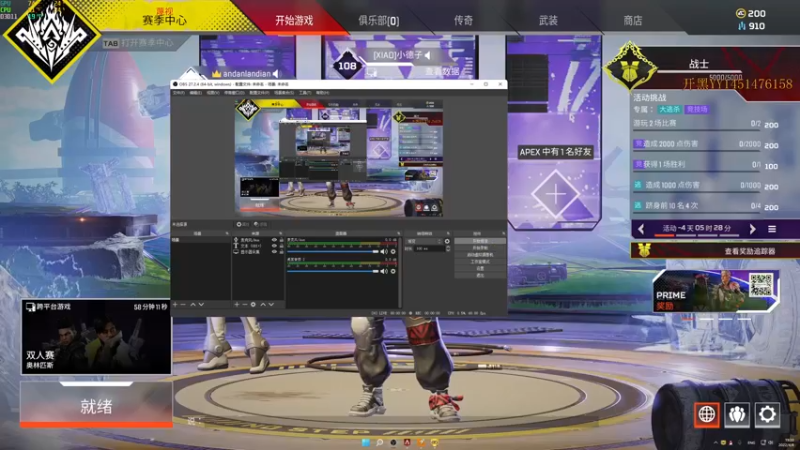Move the selected OBS source up
The height and width of the screenshot is (450, 800).
click(x=263, y=305)
